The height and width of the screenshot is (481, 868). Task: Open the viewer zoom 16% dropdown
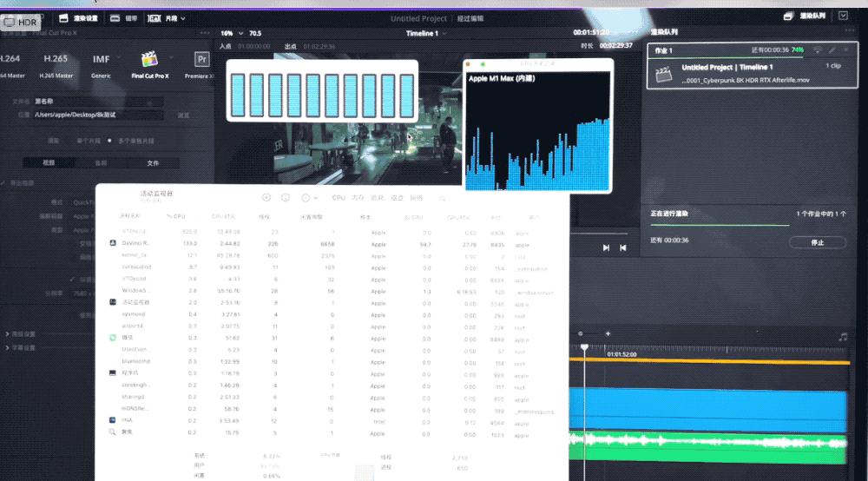228,33
